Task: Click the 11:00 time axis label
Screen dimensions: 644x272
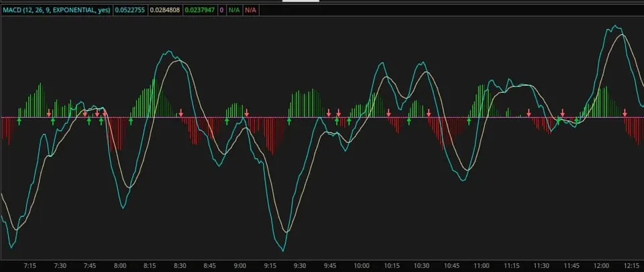Action: point(482,265)
